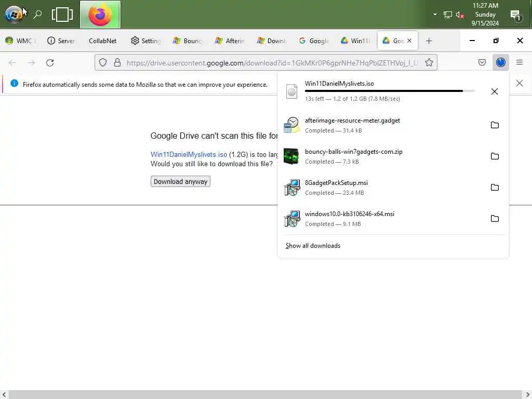This screenshot has height=399, width=532.
Task: Click the bouncy-balls zip file icon
Action: point(291,156)
